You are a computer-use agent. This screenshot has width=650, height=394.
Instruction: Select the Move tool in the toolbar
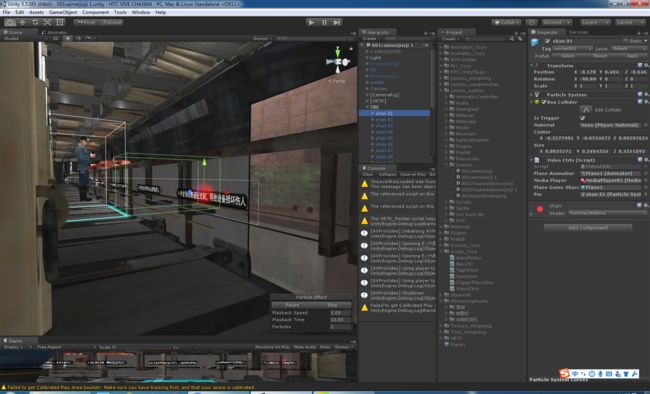pyautogui.click(x=22, y=22)
